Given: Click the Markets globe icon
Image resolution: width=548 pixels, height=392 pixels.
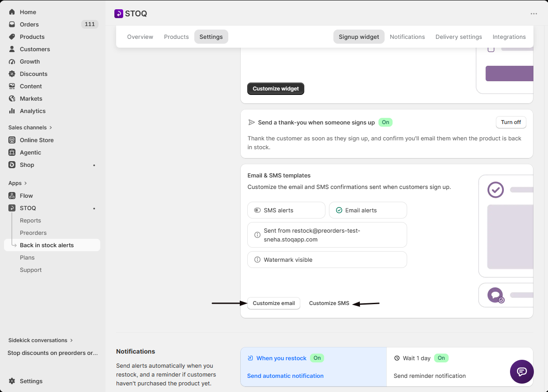Looking at the screenshot, I should pos(12,98).
